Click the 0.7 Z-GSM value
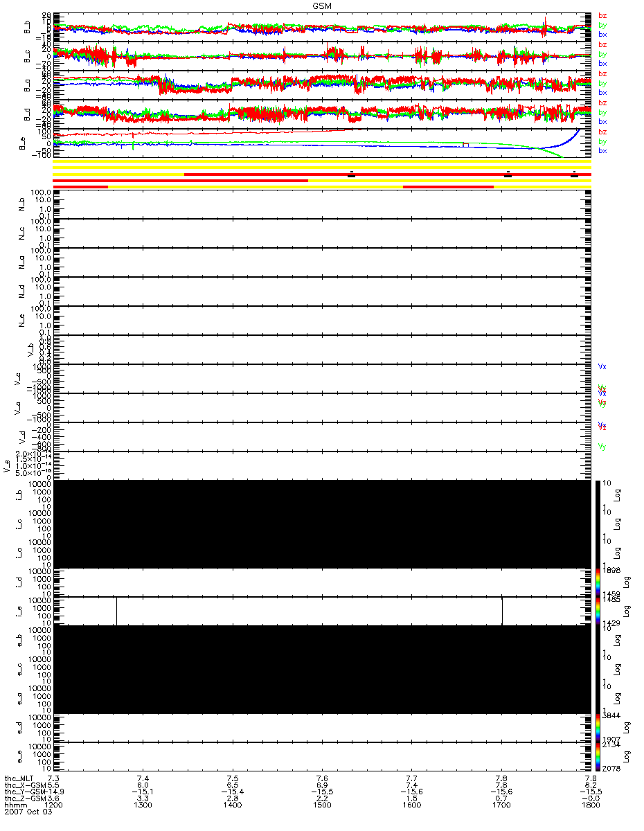This screenshot has height=831, width=644. pos(501,798)
